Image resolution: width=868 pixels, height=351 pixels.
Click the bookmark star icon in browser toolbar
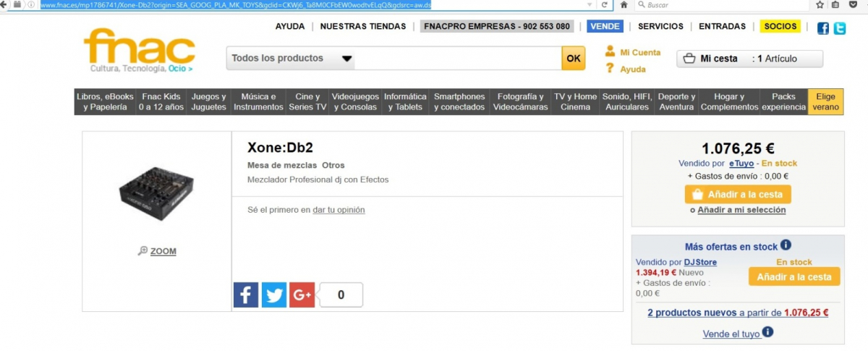coord(820,4)
